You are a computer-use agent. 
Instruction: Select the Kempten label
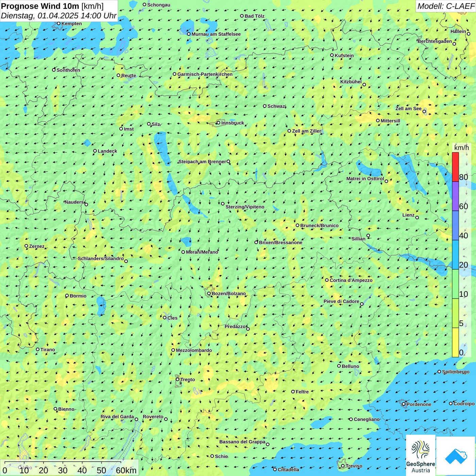[71, 23]
